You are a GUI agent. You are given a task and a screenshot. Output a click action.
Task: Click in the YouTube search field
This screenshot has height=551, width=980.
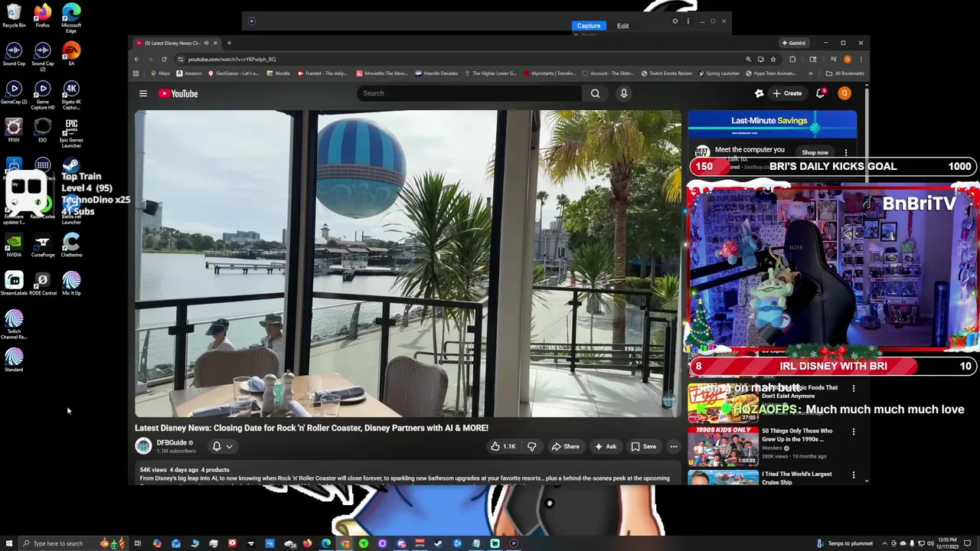click(x=469, y=93)
